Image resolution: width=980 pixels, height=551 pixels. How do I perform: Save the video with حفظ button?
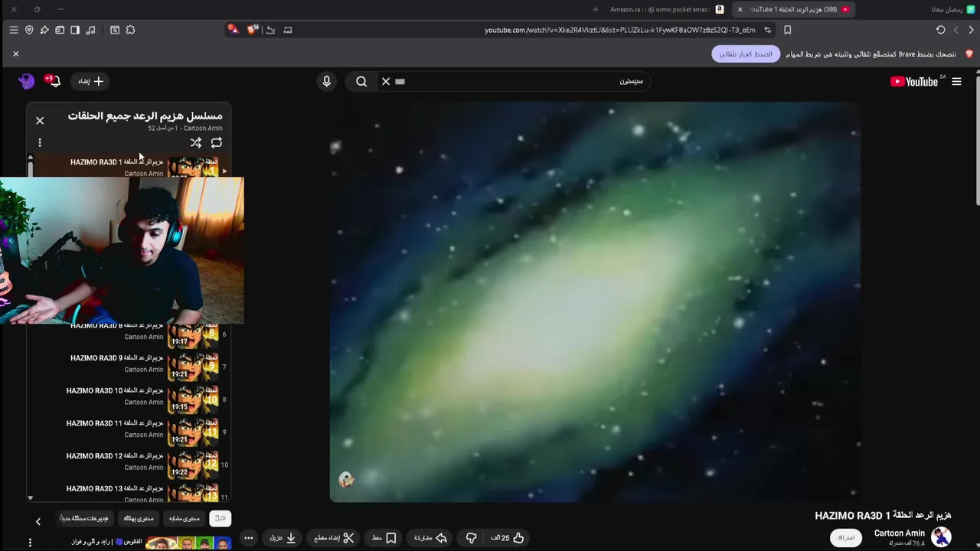(x=384, y=538)
